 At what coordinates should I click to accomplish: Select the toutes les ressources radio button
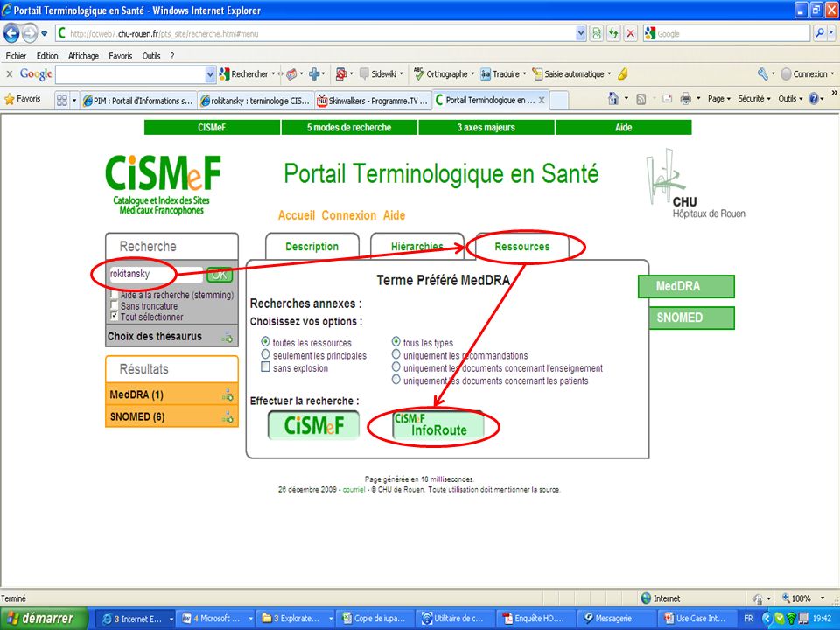coord(265,341)
